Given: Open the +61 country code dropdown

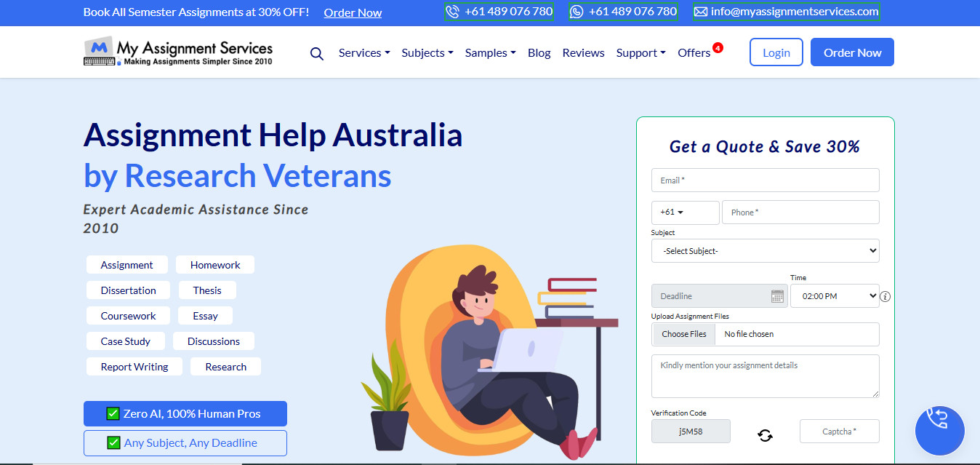Looking at the screenshot, I should [x=685, y=212].
